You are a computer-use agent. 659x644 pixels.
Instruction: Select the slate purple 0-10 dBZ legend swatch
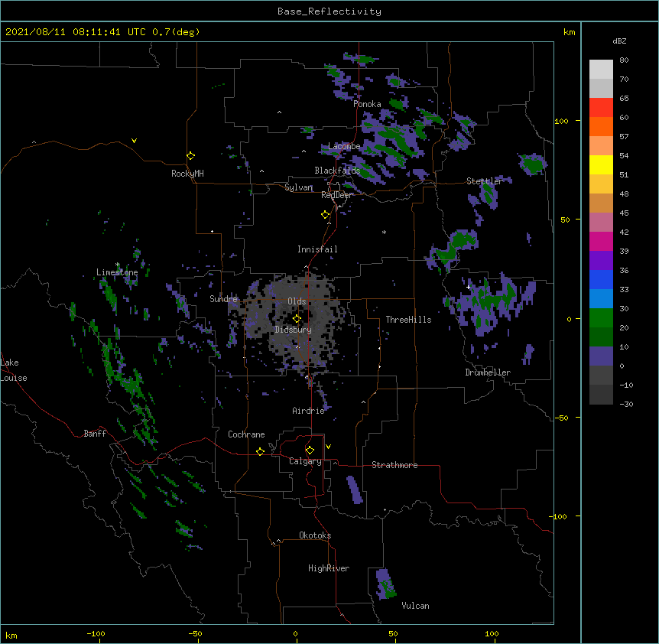pos(601,356)
